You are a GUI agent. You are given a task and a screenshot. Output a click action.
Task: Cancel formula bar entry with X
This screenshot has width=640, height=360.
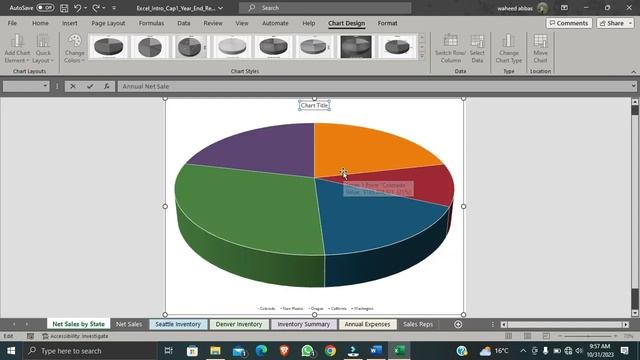(x=73, y=86)
